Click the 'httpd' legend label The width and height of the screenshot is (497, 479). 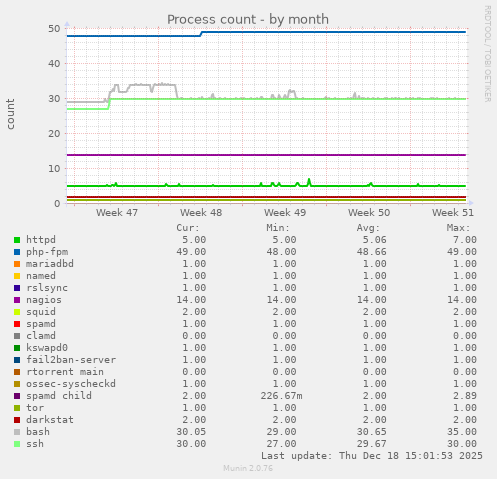pos(41,240)
